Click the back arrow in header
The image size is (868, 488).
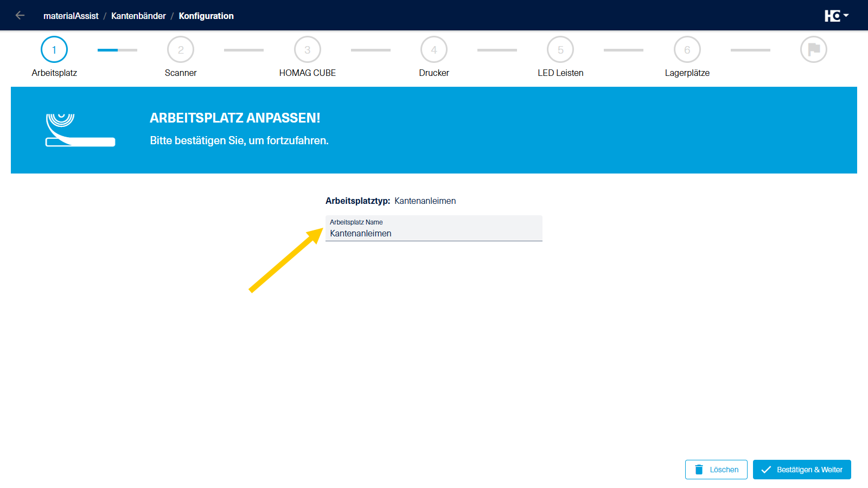[20, 16]
